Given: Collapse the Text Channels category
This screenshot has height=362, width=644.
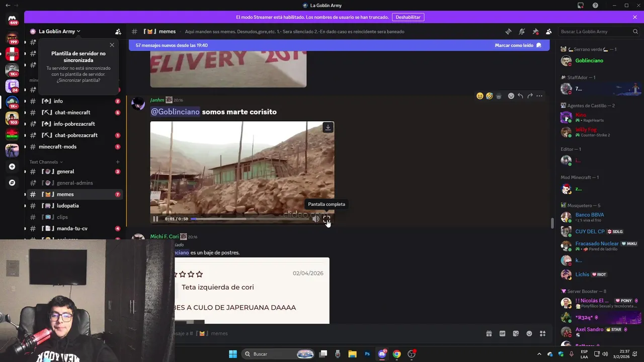Looking at the screenshot, I should [46, 162].
